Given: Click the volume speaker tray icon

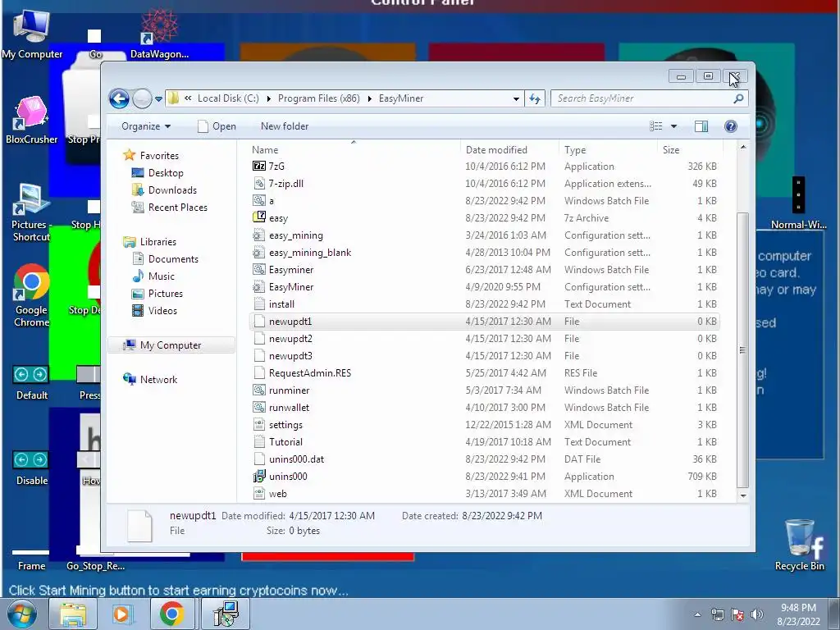Looking at the screenshot, I should (x=757, y=614).
